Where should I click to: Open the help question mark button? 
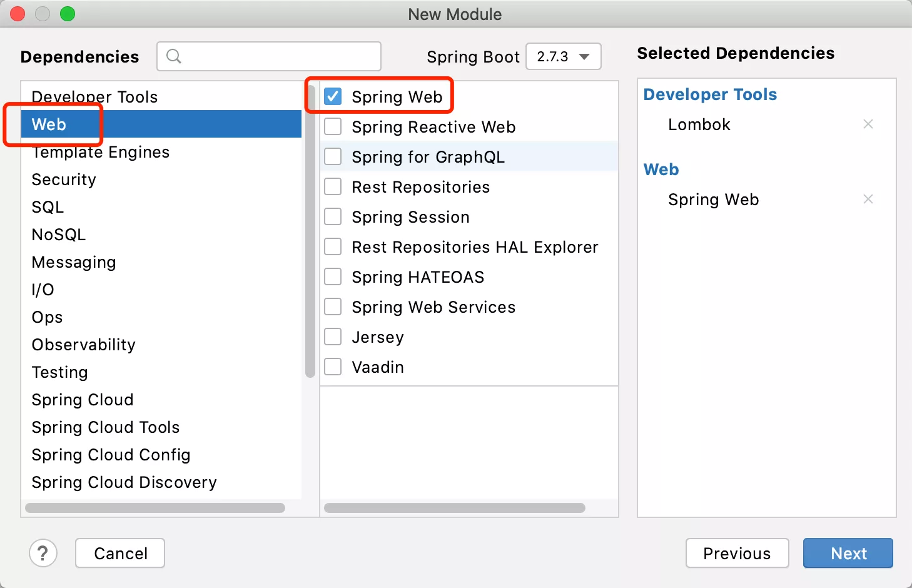43,554
